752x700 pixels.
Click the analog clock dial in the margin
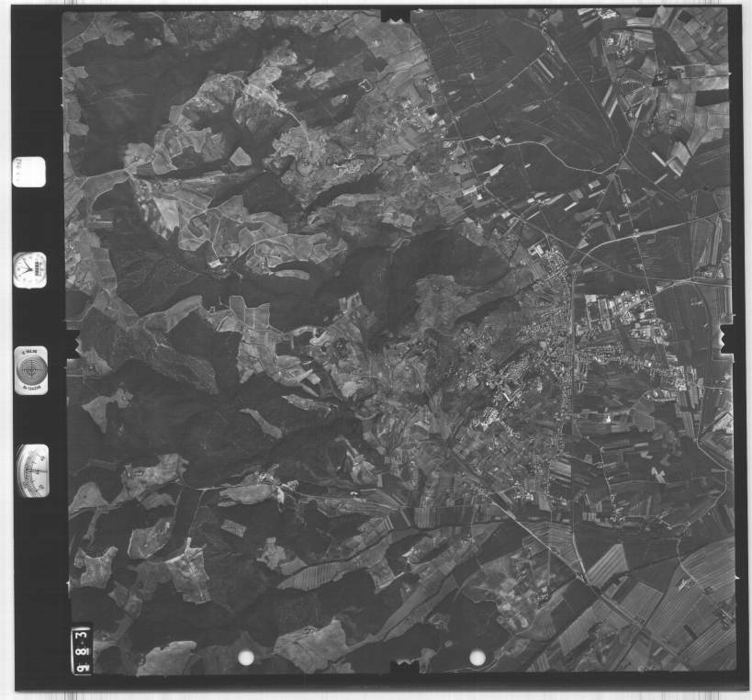pos(29,269)
